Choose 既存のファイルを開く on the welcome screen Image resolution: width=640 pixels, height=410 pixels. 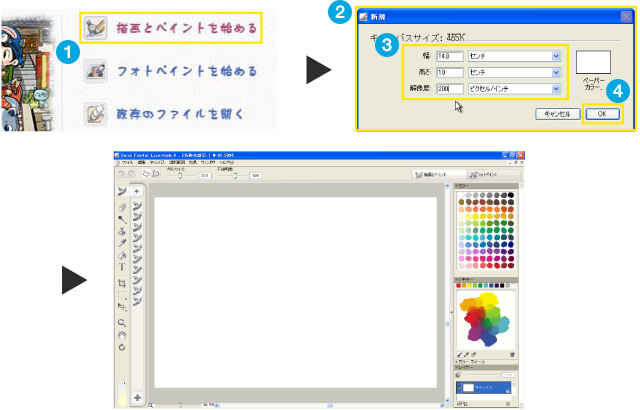click(x=164, y=114)
